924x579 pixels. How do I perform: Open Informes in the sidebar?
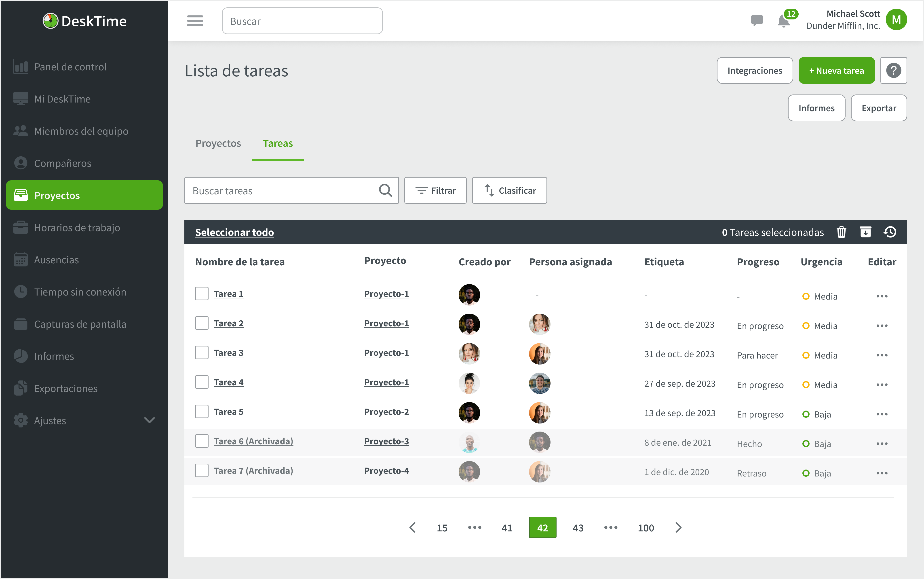pos(84,356)
